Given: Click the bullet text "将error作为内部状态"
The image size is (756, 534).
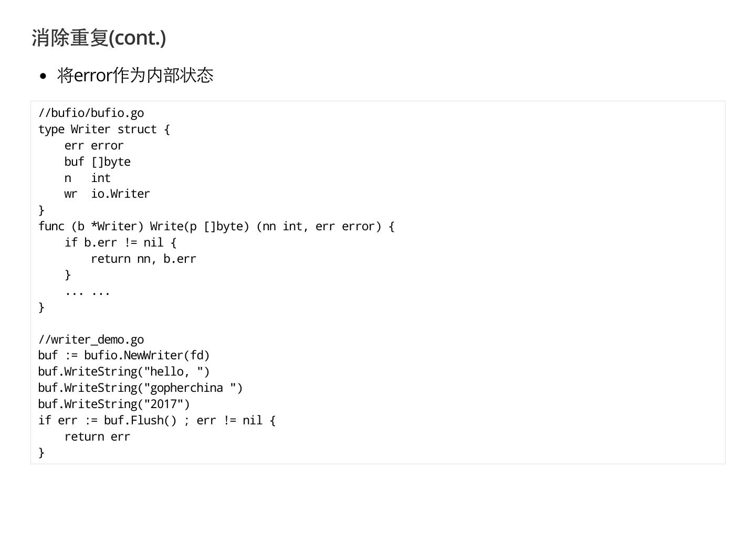Looking at the screenshot, I should coord(135,75).
